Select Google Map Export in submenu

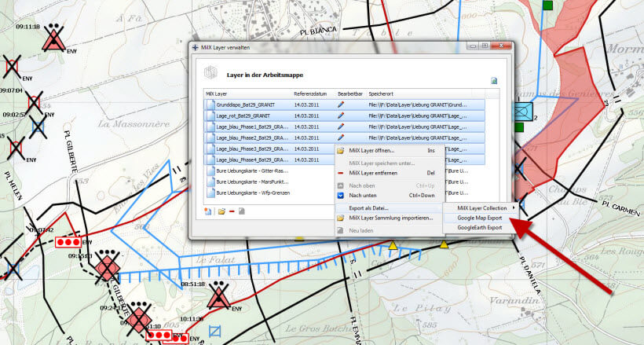pyautogui.click(x=480, y=218)
